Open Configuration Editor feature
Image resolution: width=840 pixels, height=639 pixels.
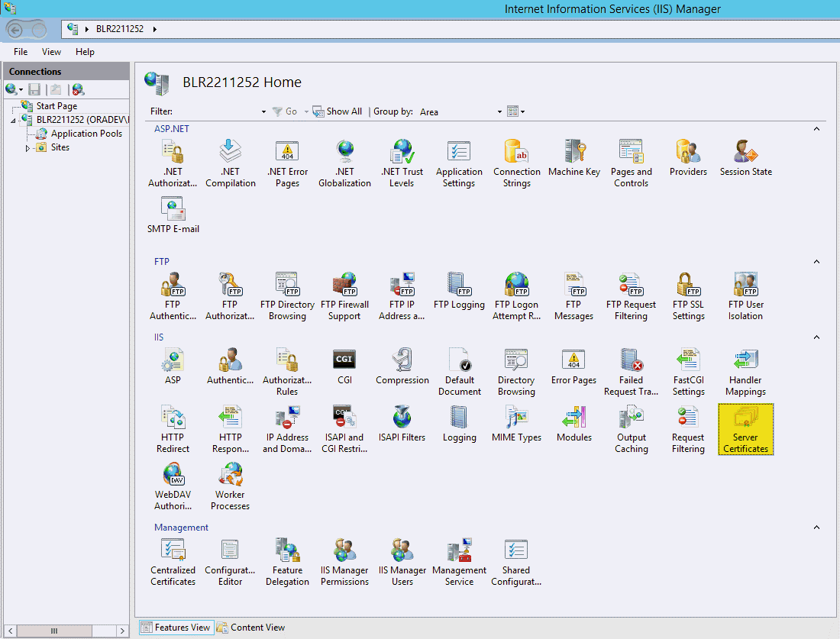tap(231, 562)
